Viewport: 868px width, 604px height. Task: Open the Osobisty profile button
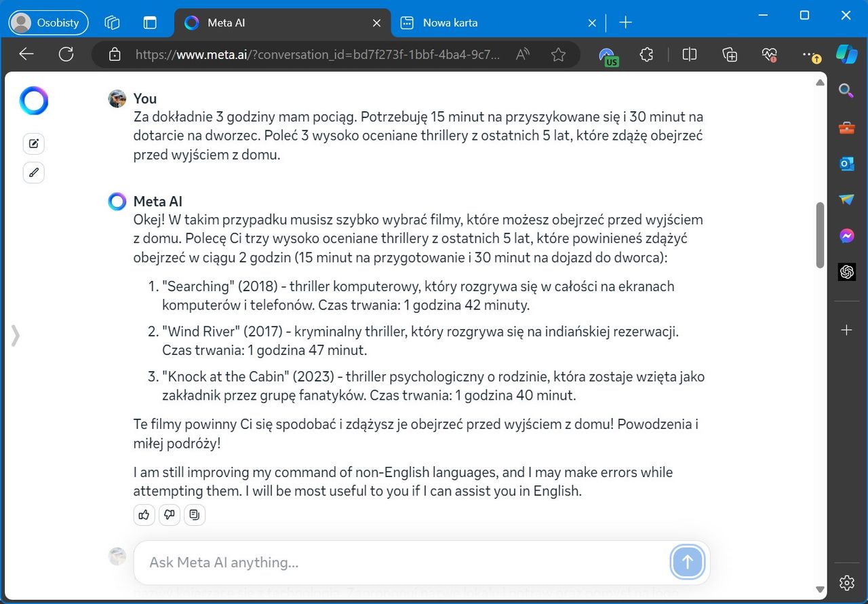tap(49, 22)
